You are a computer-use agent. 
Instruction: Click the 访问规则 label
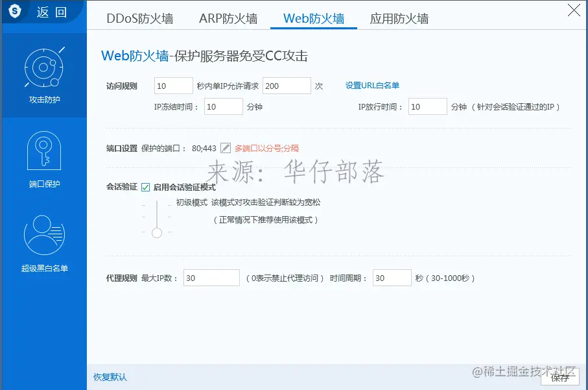point(121,86)
